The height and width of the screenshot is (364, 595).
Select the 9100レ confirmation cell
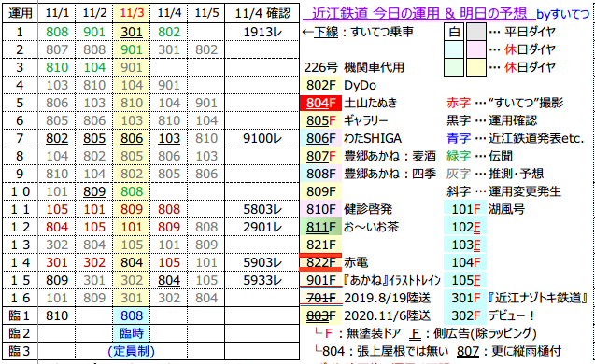262,138
